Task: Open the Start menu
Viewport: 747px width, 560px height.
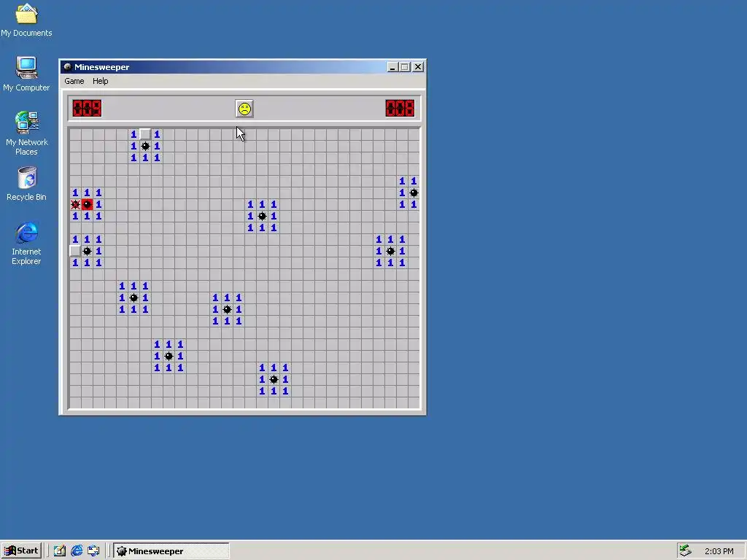Action: [21, 551]
